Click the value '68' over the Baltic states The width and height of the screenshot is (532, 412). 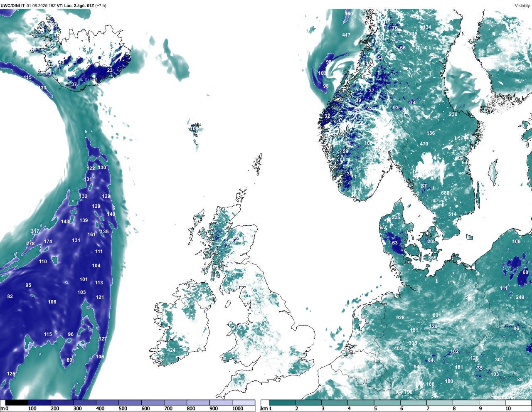coord(525,272)
